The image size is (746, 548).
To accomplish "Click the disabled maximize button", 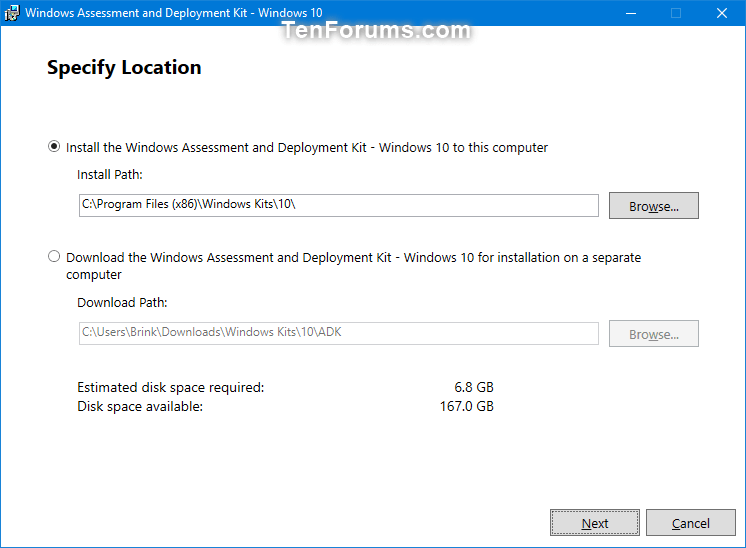I will pos(676,13).
